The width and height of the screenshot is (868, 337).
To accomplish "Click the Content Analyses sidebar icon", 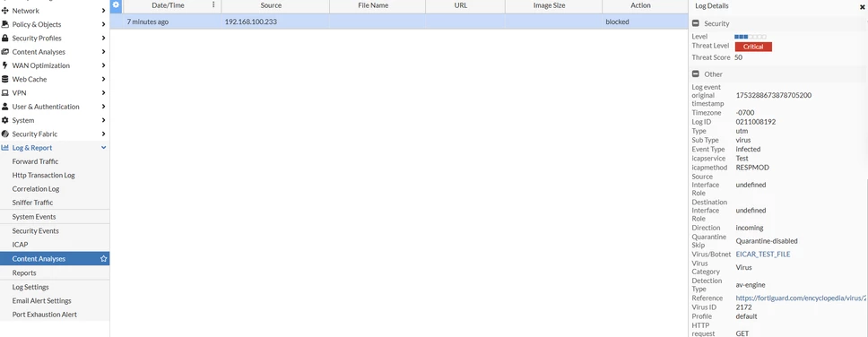I will pyautogui.click(x=5, y=52).
